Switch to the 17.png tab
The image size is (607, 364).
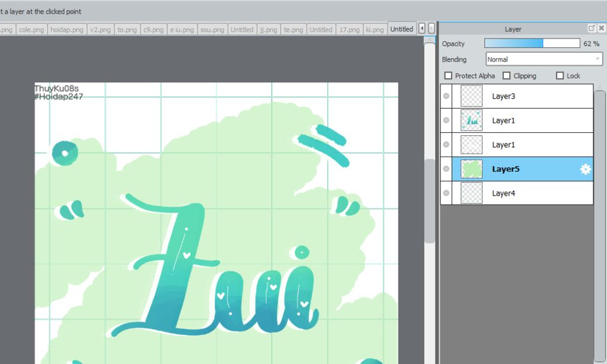(x=349, y=30)
